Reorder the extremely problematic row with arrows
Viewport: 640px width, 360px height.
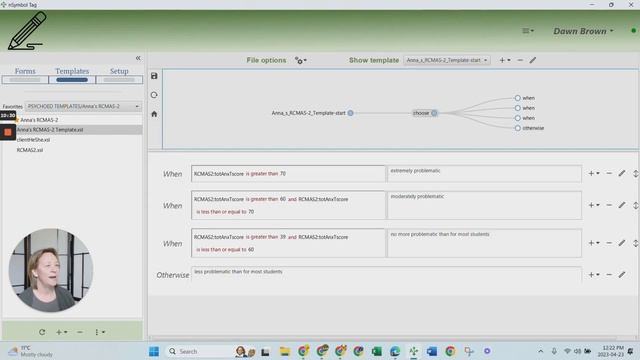(x=636, y=173)
